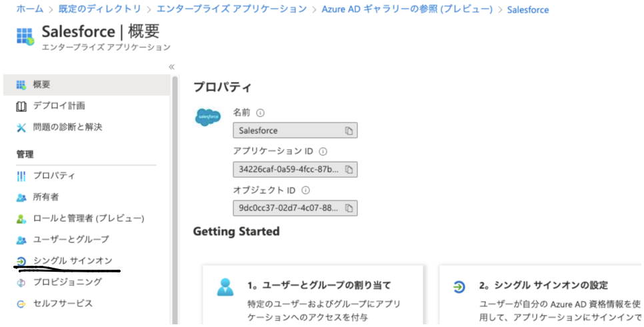
Task: Go back to エンタープライズ アプリケーション breadcrumb
Action: 231,9
